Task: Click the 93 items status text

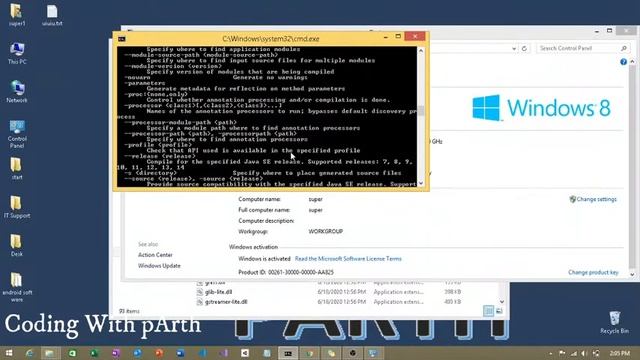Action: click(129, 311)
